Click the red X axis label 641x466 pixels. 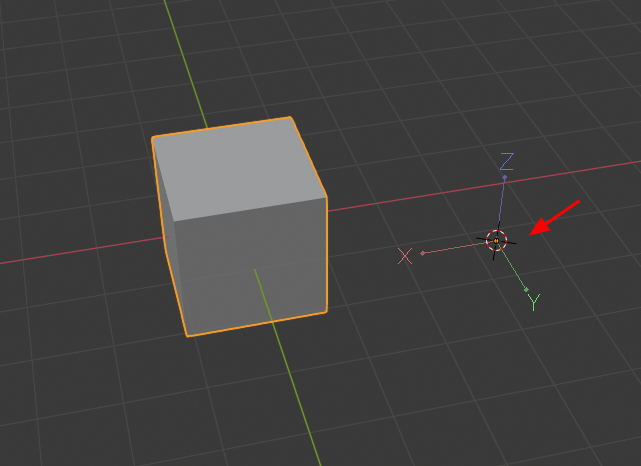[405, 256]
